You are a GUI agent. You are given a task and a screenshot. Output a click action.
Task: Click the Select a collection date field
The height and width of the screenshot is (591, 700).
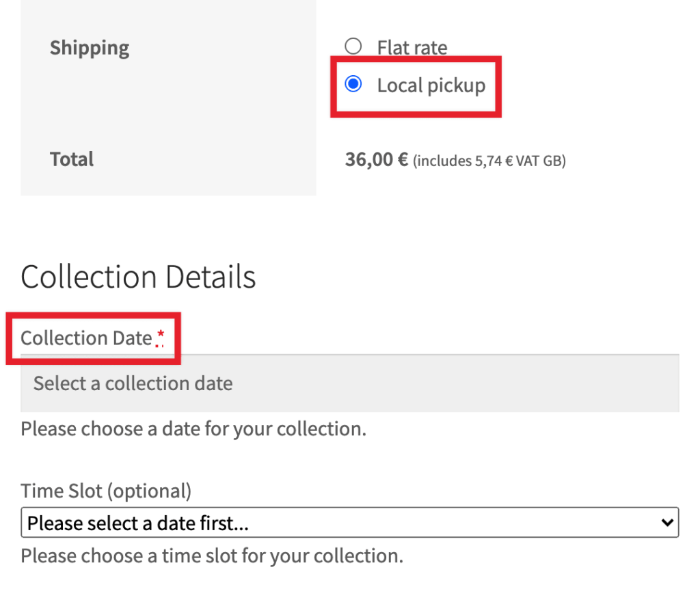[x=350, y=383]
